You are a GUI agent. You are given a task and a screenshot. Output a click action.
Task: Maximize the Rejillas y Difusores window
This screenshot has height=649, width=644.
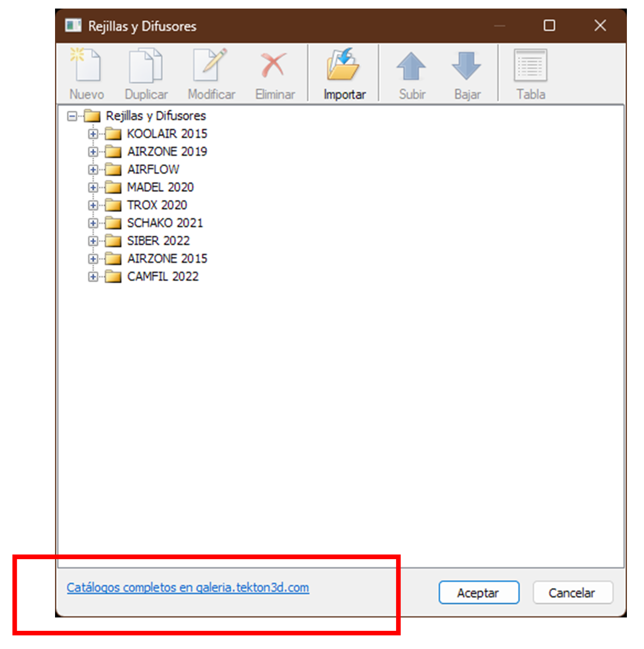point(549,25)
